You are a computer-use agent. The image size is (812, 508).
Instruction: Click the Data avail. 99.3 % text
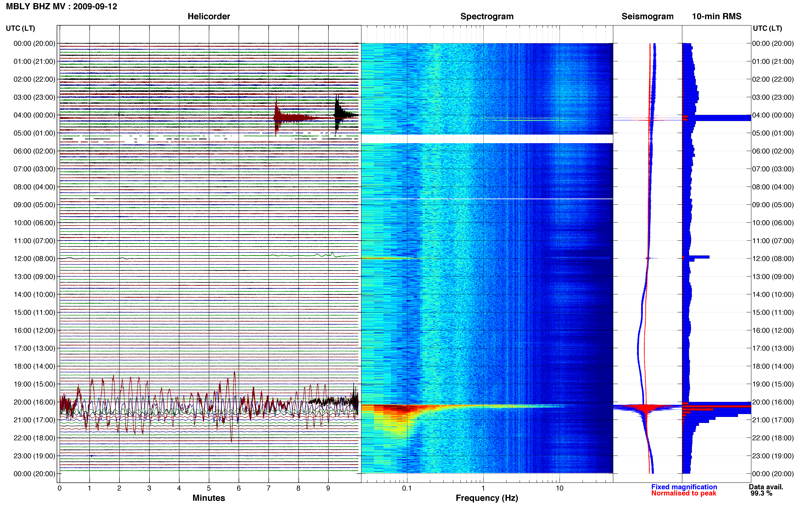(x=766, y=490)
